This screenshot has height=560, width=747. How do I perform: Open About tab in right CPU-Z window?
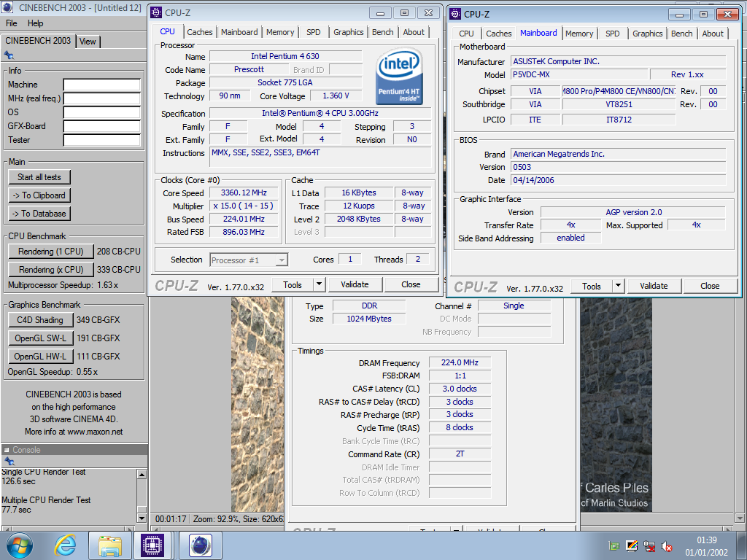713,34
